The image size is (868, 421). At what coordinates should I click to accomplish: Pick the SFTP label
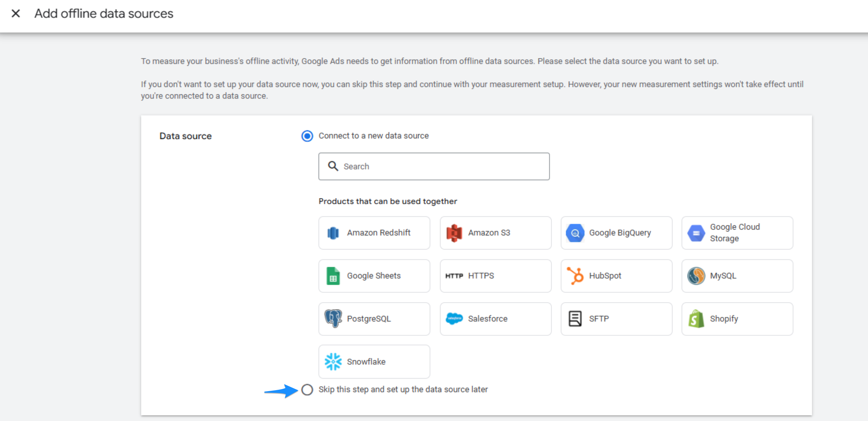point(599,319)
